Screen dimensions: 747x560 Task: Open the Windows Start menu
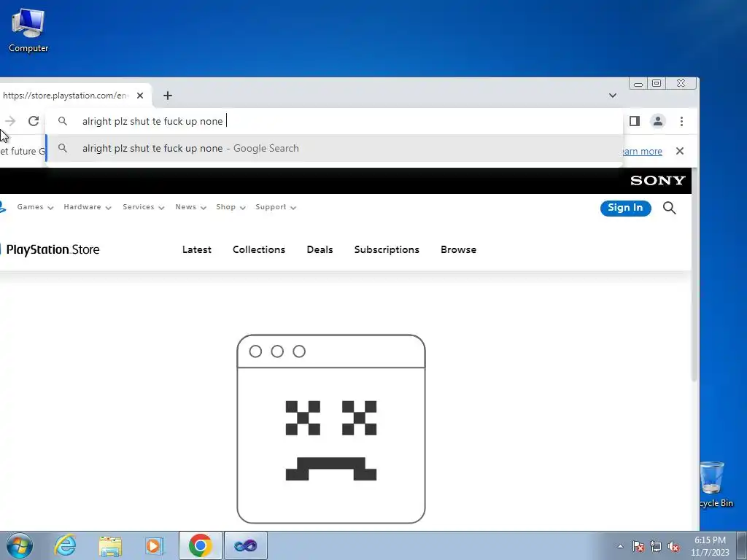coord(20,545)
